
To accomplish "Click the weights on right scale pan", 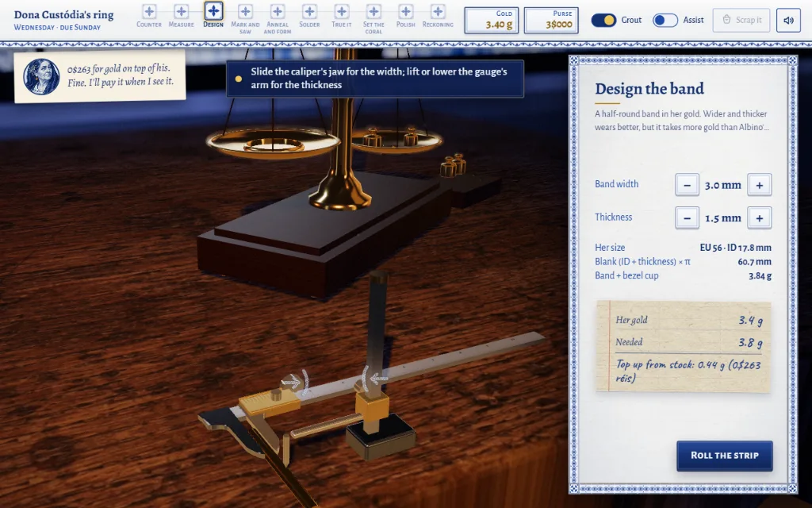I will click(390, 137).
